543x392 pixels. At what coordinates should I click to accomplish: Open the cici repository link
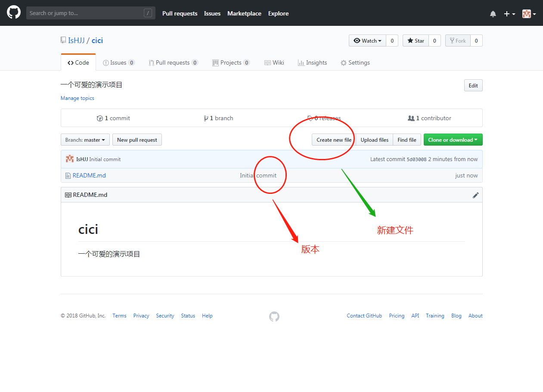(x=97, y=40)
